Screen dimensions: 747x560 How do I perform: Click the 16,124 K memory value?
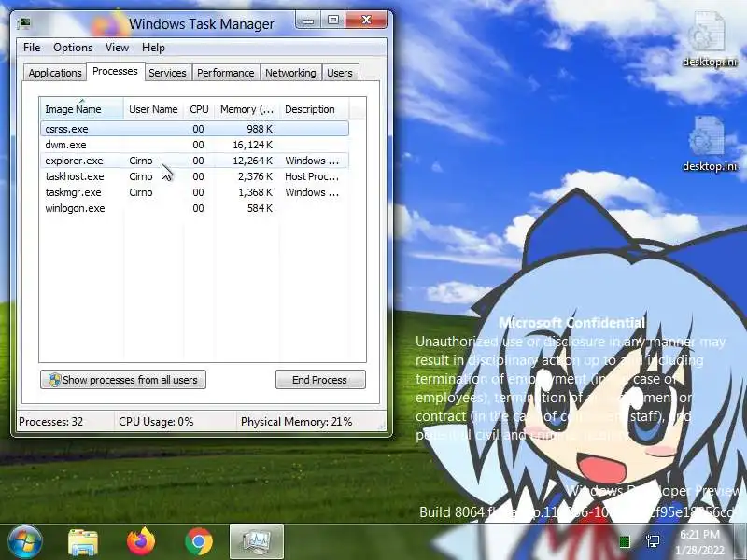pos(252,145)
